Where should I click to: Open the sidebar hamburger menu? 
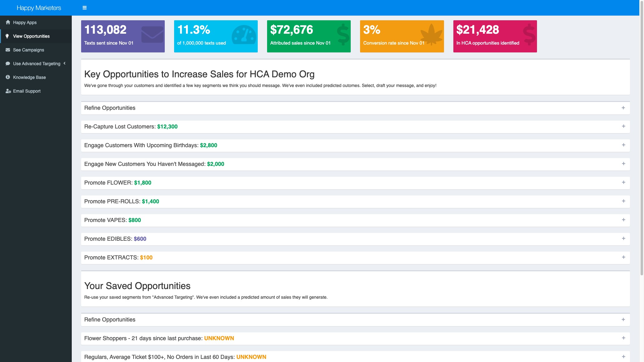[x=84, y=7]
